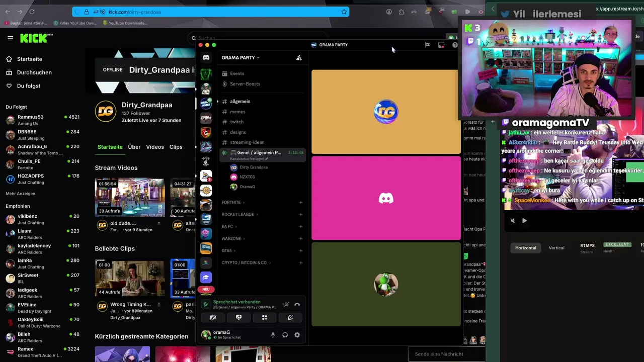Select the ORAMA GOMA server icon

click(x=206, y=103)
